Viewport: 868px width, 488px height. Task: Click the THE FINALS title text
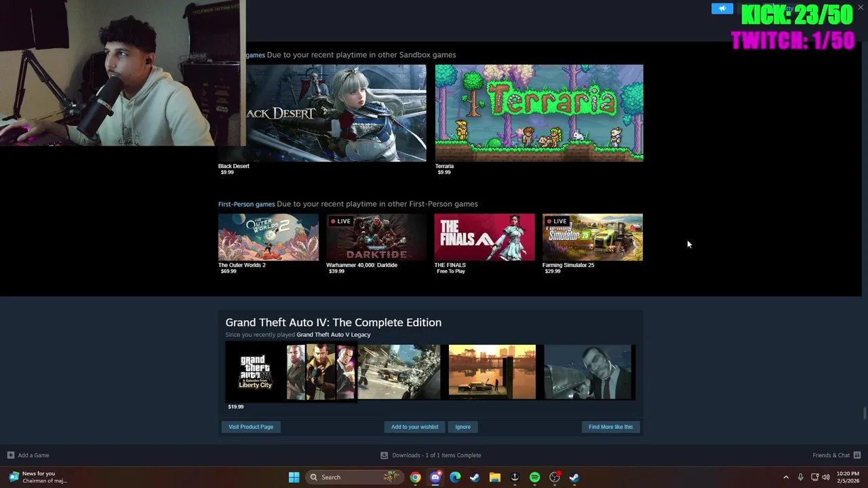[x=450, y=265]
